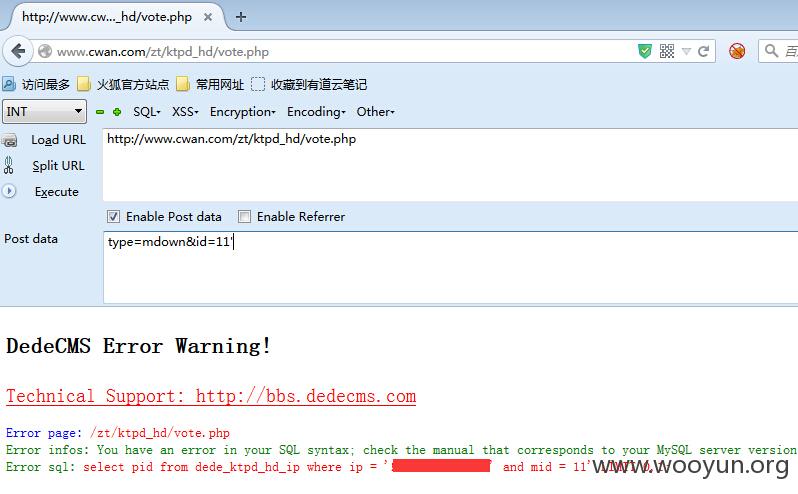The image size is (798, 494).
Task: Click the Execute play icon
Action: tap(9, 191)
